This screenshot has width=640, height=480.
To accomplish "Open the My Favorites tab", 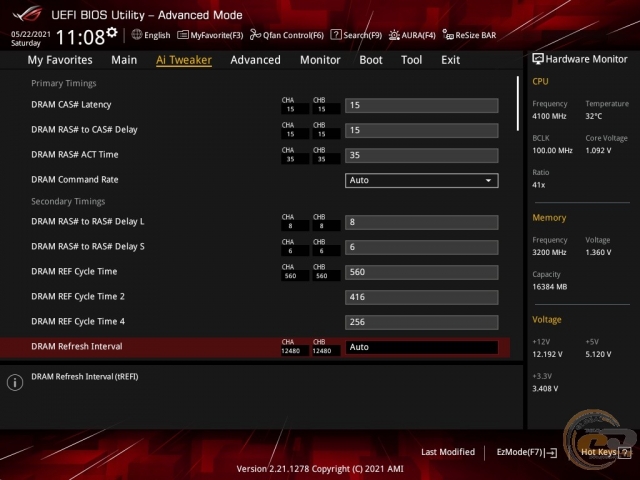I will pyautogui.click(x=60, y=60).
